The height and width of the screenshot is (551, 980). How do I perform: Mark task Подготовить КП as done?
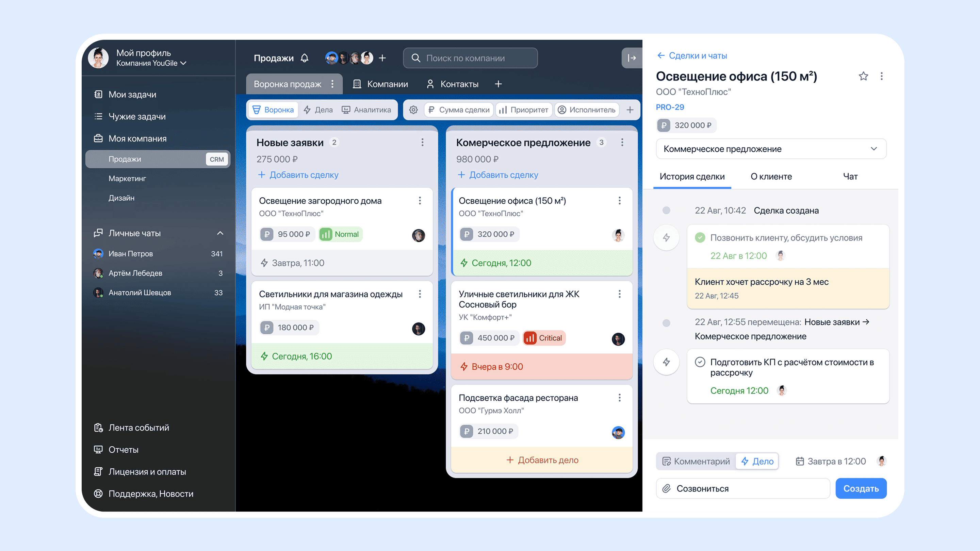[700, 362]
